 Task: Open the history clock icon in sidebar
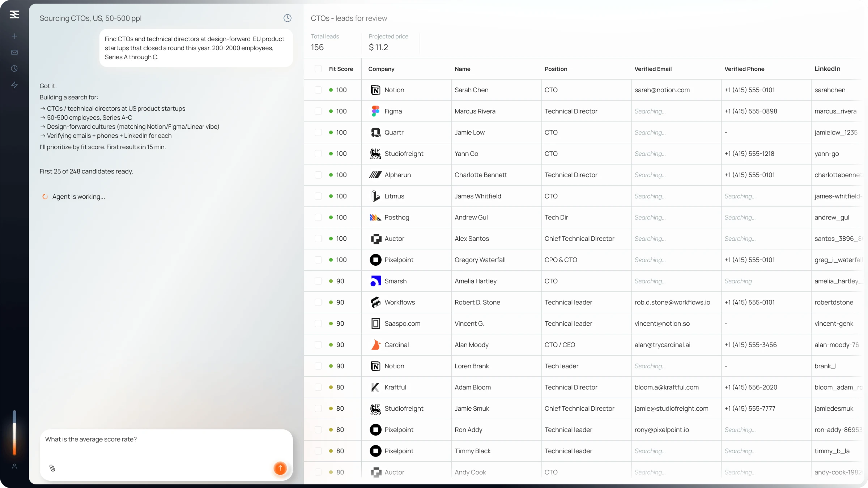click(14, 69)
